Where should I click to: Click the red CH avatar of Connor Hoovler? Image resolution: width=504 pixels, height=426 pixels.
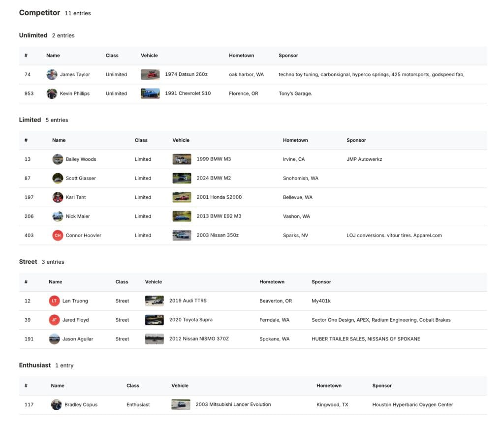click(58, 236)
